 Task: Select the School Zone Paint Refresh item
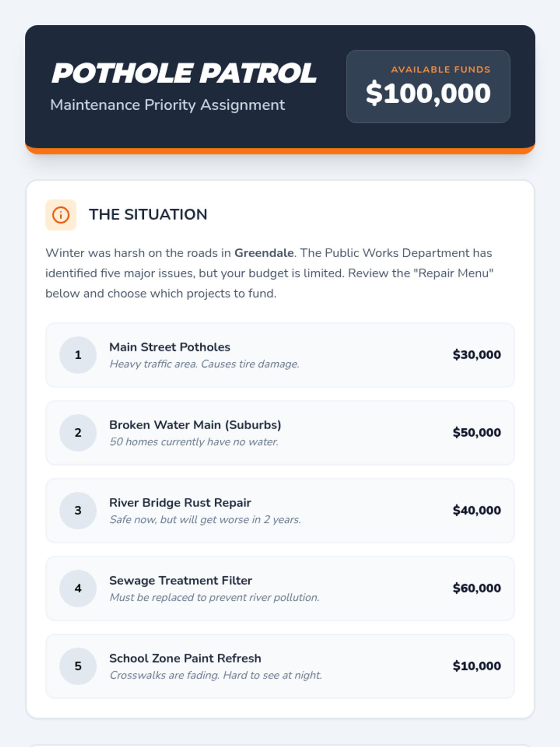tap(280, 666)
